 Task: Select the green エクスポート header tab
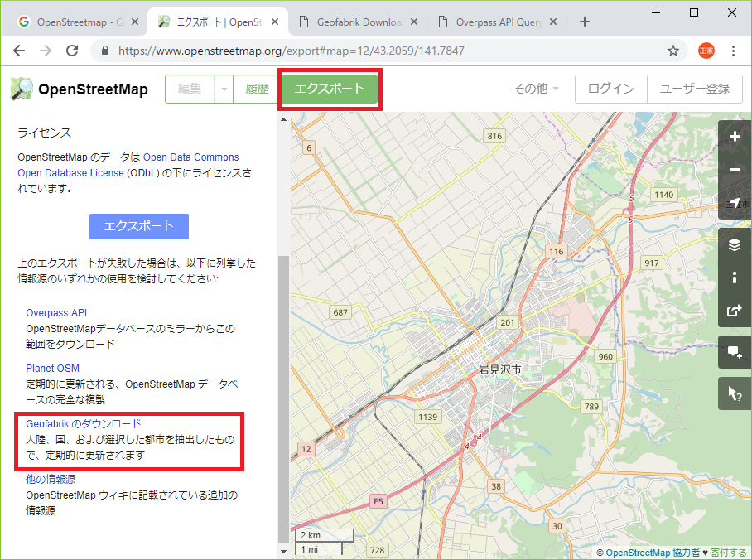(330, 89)
